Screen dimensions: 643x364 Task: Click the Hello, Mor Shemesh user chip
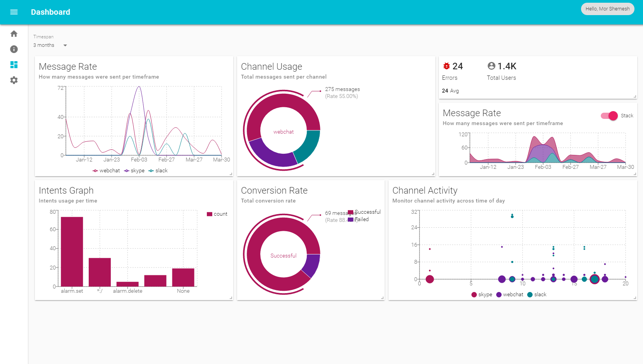[x=607, y=9]
